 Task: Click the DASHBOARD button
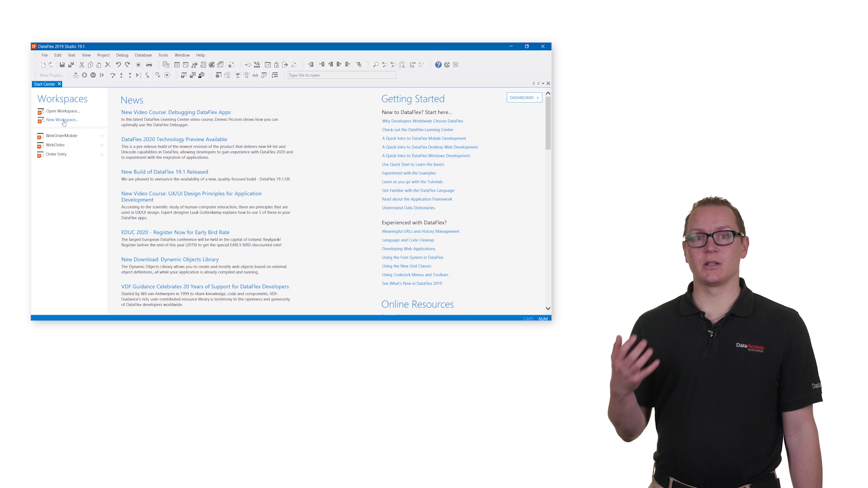tap(524, 98)
